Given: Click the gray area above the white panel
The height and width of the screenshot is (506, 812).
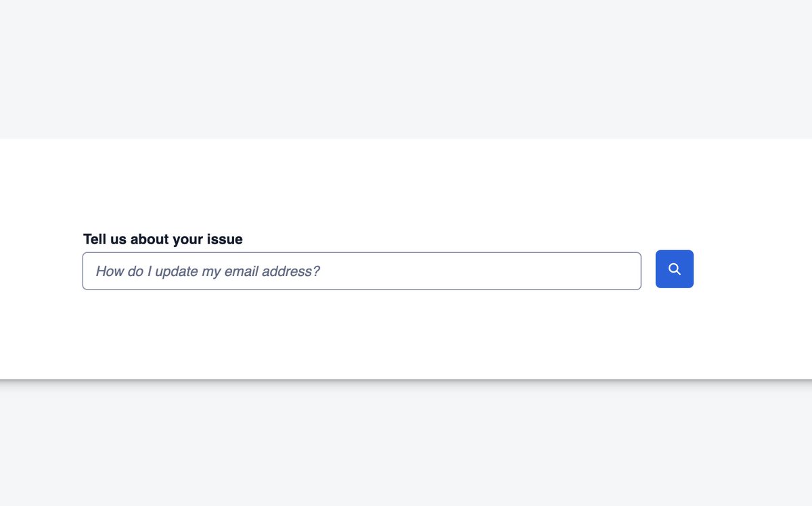Looking at the screenshot, I should [406, 68].
